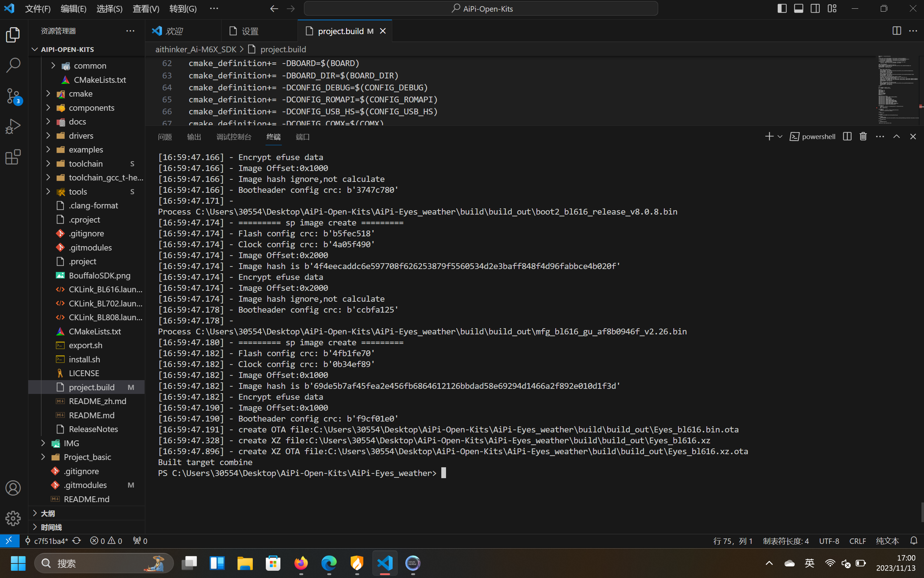Viewport: 924px width, 578px height.
Task: Open the 编辑(E) menu
Action: (x=73, y=8)
